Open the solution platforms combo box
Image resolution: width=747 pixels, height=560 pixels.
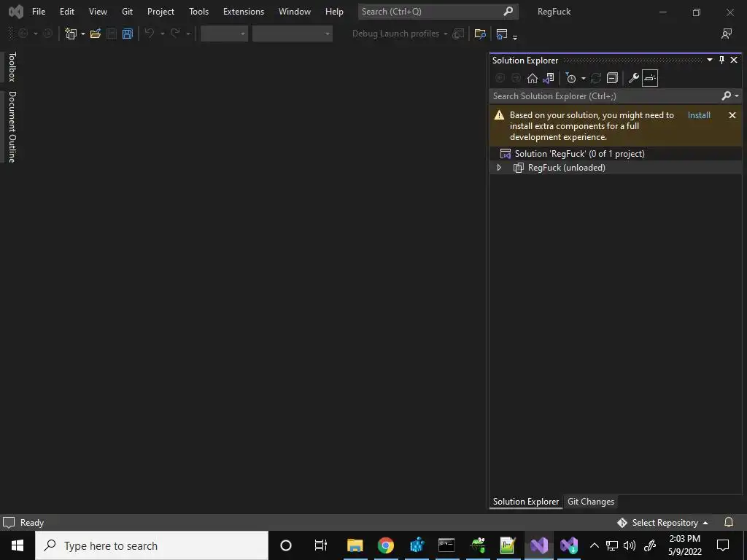292,34
